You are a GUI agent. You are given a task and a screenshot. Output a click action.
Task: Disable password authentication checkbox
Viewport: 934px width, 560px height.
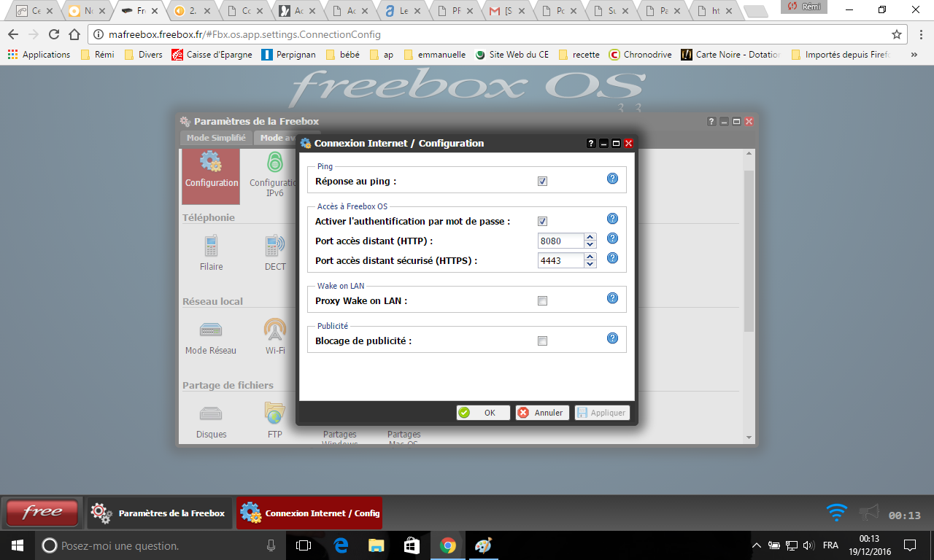542,221
